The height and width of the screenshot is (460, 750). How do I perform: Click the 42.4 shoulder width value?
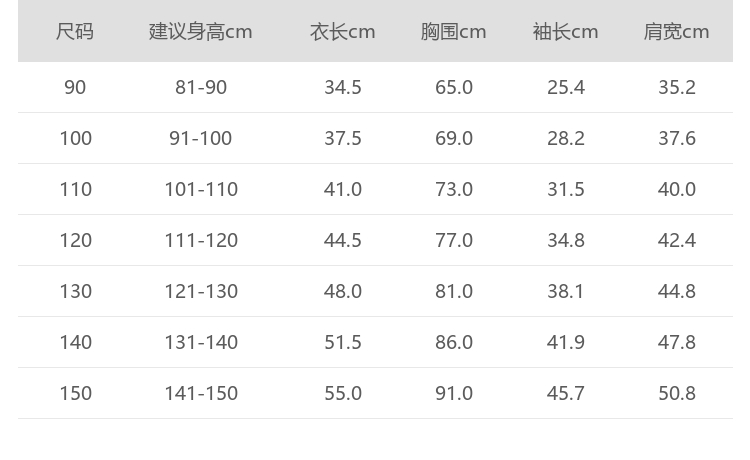tap(677, 240)
